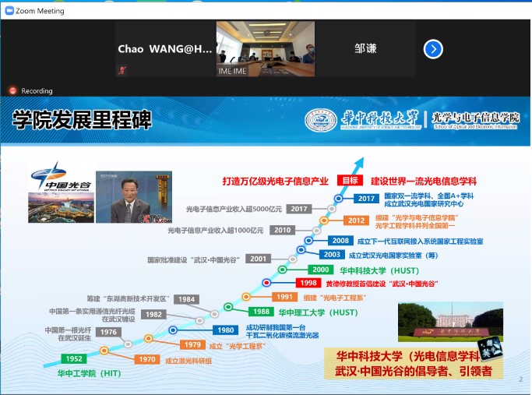Viewport: 532px width, 395px height.
Task: Click the gray 1982 timeline year box
Action: 153,315
